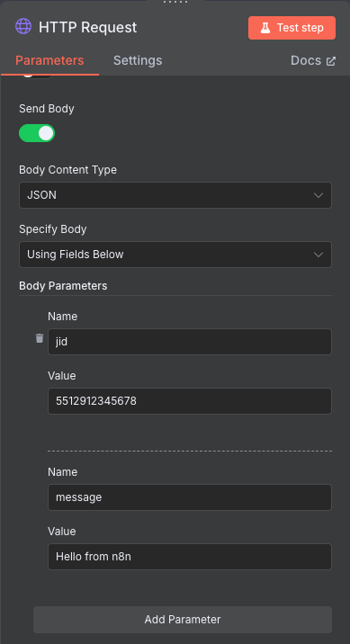Expand the Using Fields Below dropdown

tap(175, 255)
